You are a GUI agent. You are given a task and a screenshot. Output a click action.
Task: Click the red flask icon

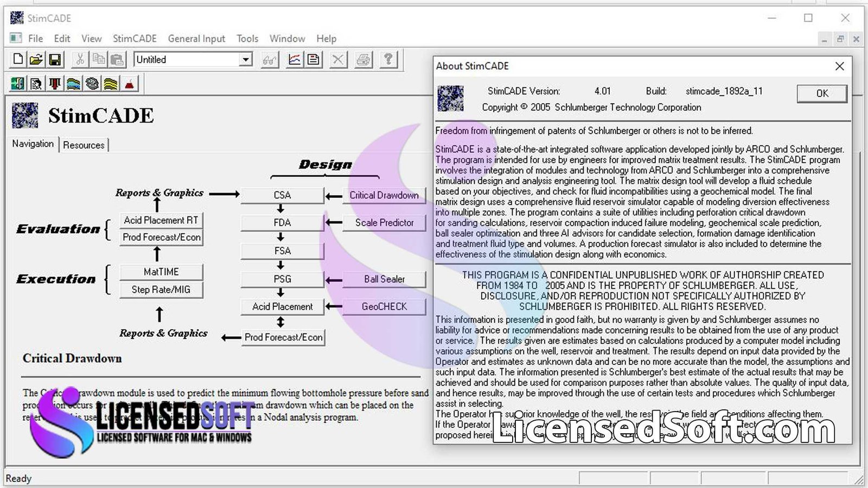pyautogui.click(x=129, y=84)
